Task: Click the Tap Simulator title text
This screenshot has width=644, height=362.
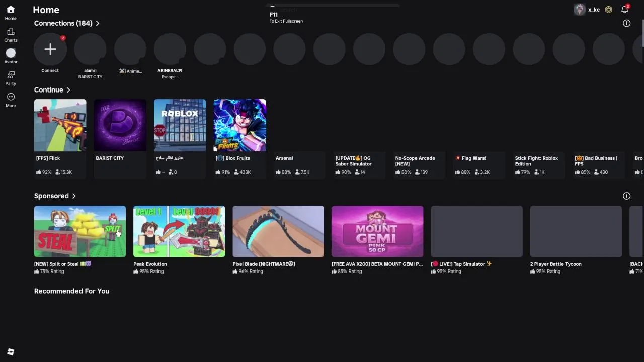Action: 461,264
